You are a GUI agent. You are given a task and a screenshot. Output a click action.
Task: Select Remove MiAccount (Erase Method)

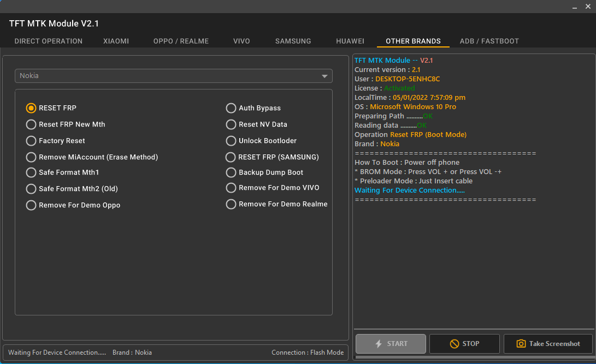(31, 157)
